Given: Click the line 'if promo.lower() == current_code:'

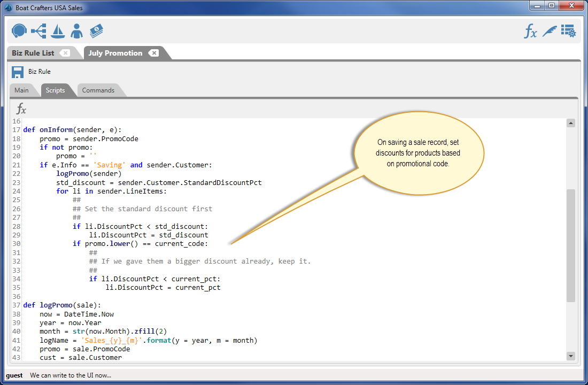Looking at the screenshot, I should [140, 244].
